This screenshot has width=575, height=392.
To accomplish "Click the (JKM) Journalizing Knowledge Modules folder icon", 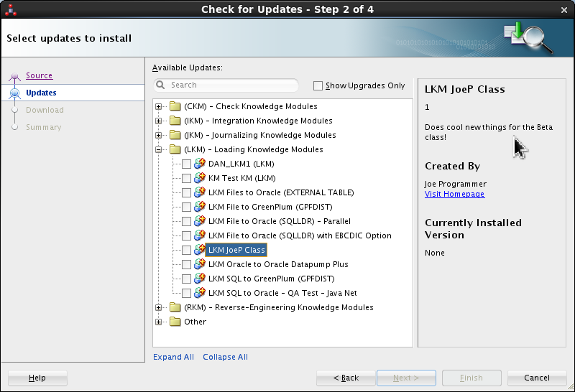I will coord(175,135).
